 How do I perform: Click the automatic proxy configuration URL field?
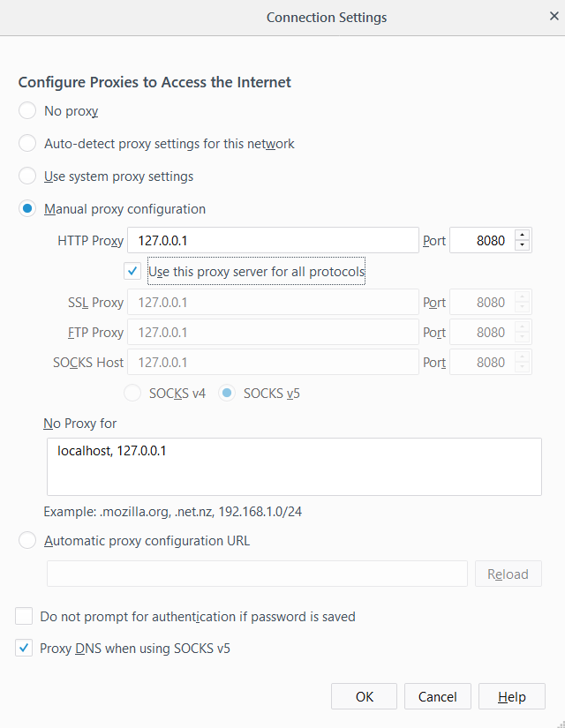coord(257,574)
